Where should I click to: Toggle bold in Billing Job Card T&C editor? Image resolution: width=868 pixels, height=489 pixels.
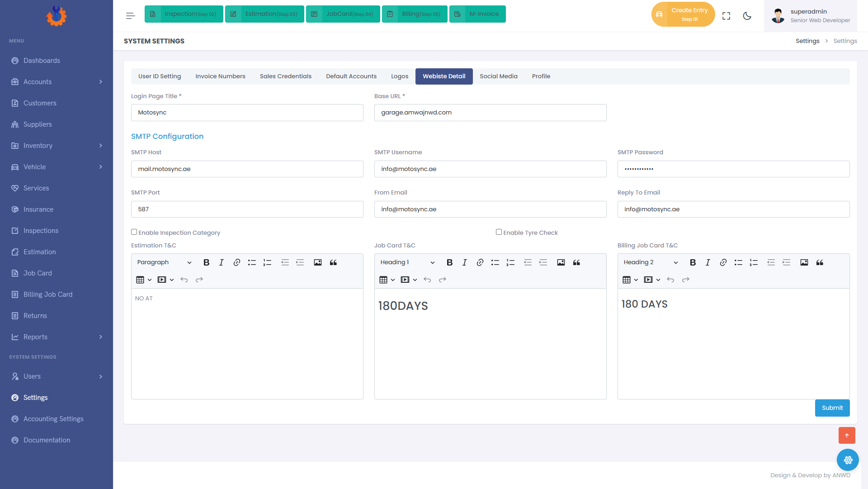coord(693,262)
